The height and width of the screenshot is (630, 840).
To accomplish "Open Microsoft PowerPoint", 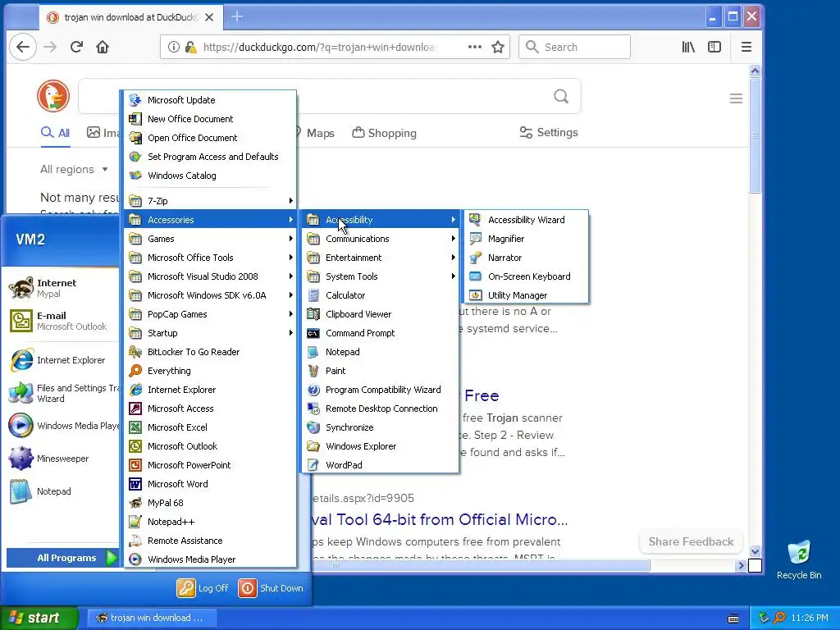I will (x=210, y=465).
